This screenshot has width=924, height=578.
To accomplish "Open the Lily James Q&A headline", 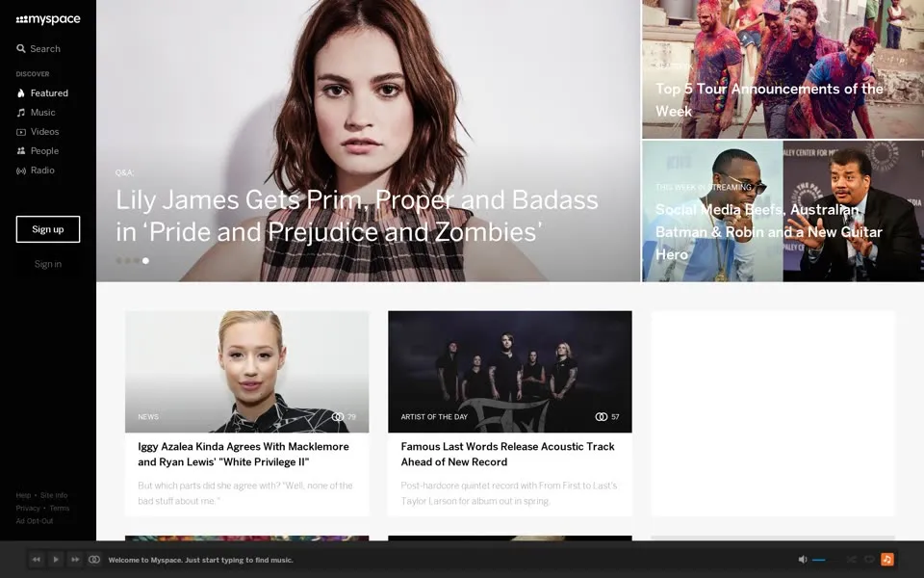I will (x=356, y=216).
